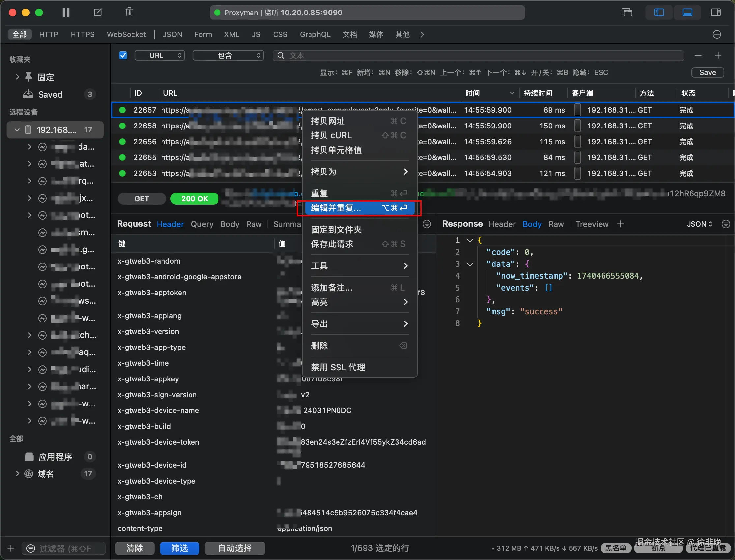Open the URL filter field dropdown
Image resolution: width=735 pixels, height=560 pixels.
click(160, 55)
